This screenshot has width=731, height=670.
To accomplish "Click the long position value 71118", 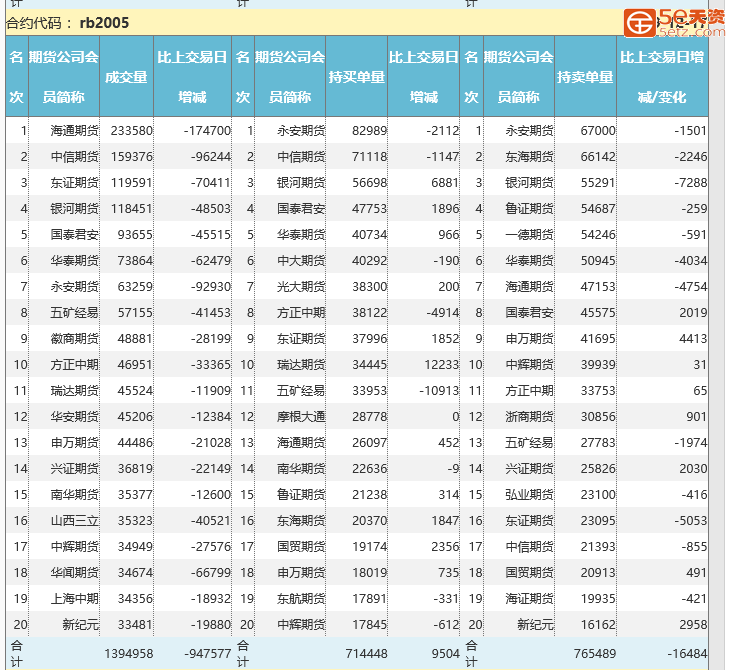I will tap(370, 157).
